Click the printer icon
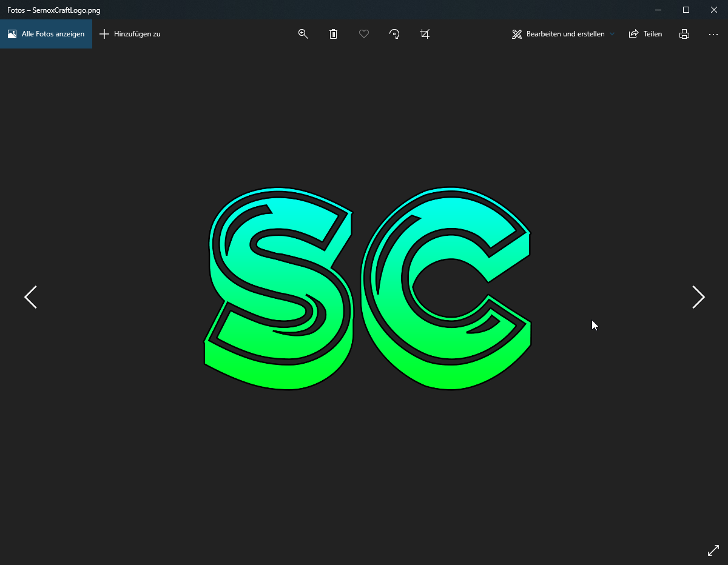The image size is (728, 565). pyautogui.click(x=684, y=34)
